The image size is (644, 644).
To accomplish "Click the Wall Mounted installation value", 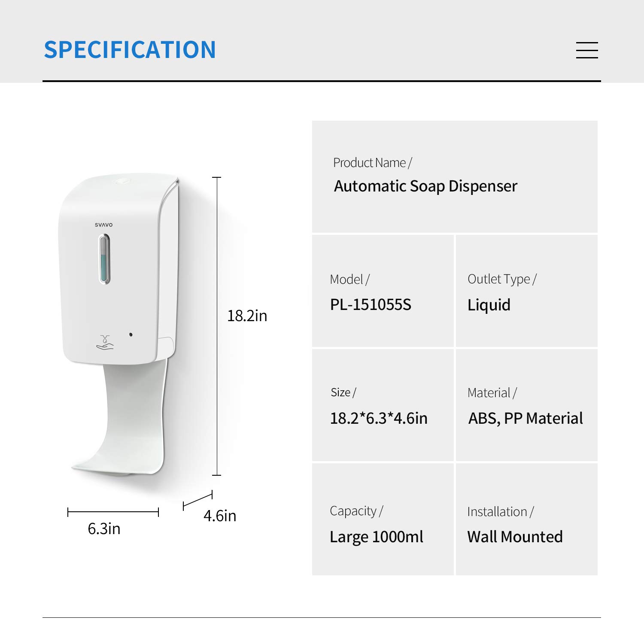I will pyautogui.click(x=515, y=537).
